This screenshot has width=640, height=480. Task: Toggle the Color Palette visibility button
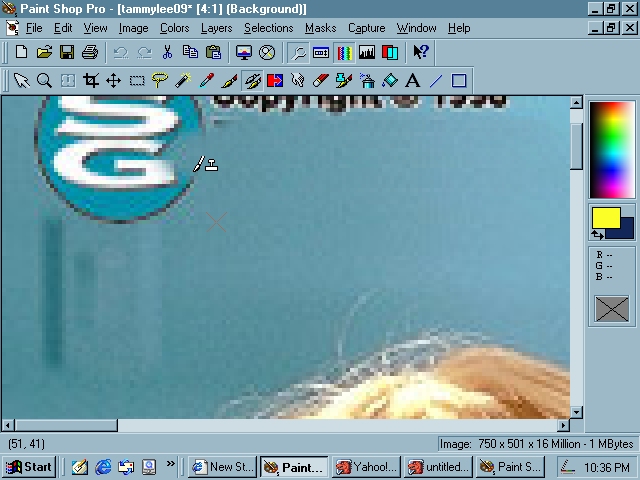(x=344, y=52)
